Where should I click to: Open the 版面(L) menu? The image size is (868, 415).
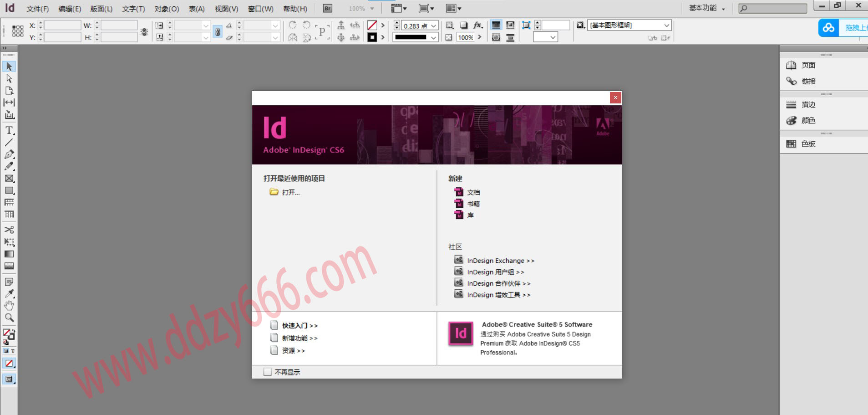[x=102, y=9]
